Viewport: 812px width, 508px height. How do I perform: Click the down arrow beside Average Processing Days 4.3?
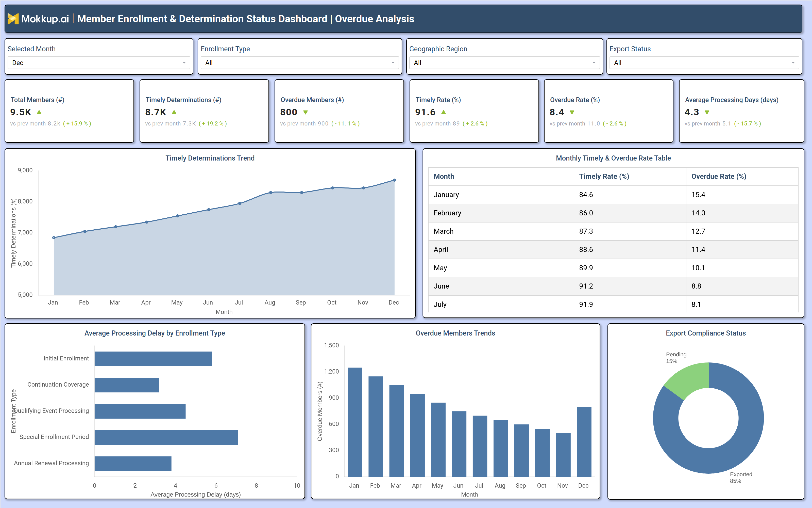click(x=707, y=112)
